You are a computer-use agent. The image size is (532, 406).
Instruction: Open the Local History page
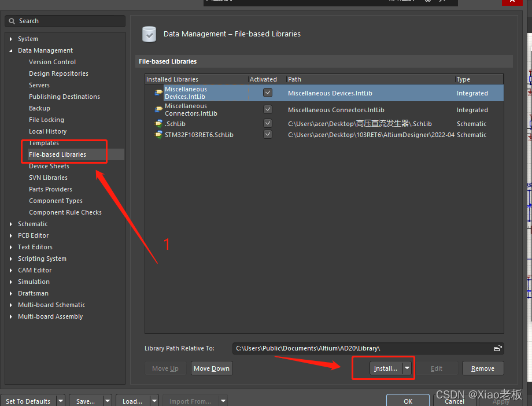(x=48, y=131)
